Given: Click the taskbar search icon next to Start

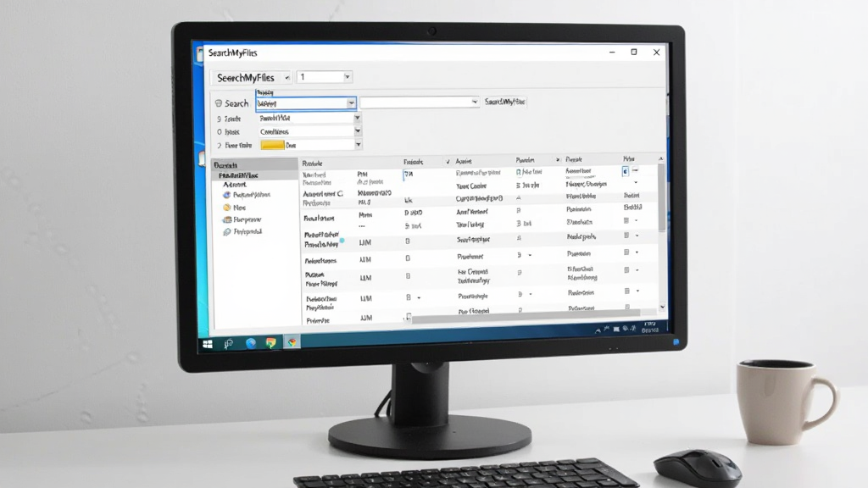Looking at the screenshot, I should tap(228, 344).
